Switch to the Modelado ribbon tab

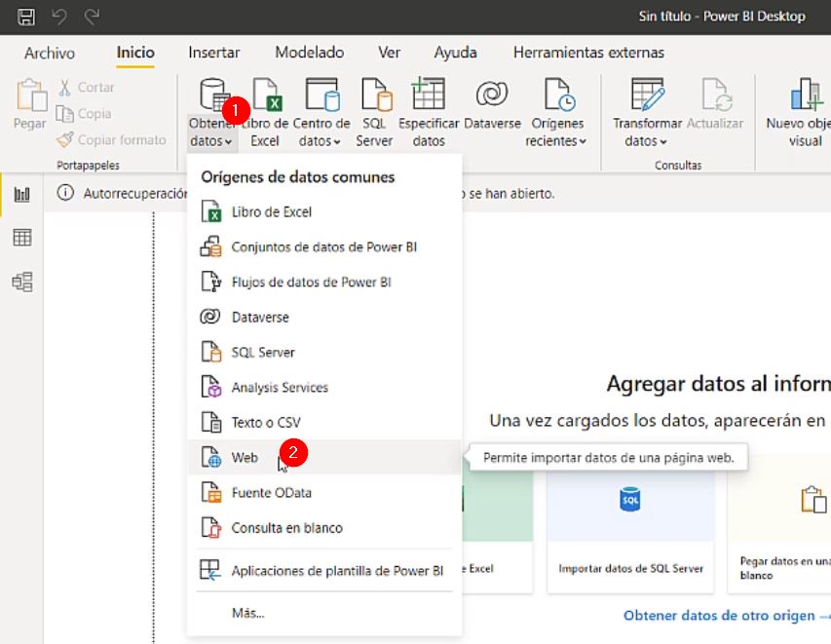point(308,53)
